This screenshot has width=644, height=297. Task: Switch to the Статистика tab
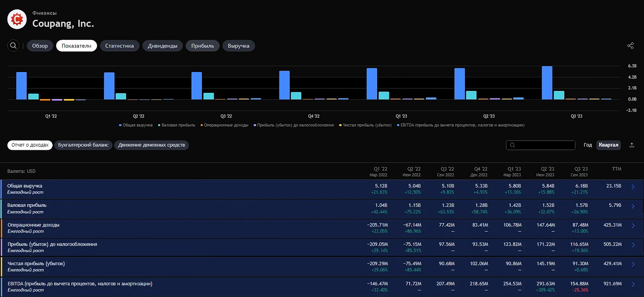tap(119, 46)
